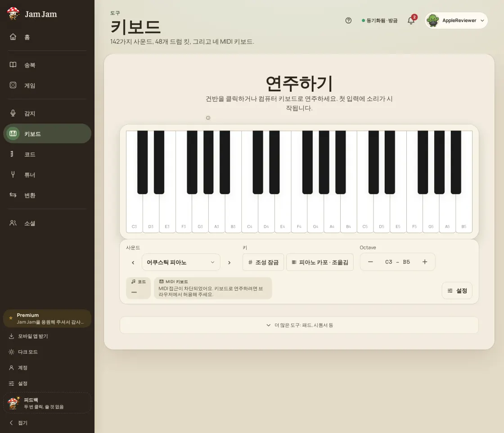Play the D3 white key

[151, 214]
